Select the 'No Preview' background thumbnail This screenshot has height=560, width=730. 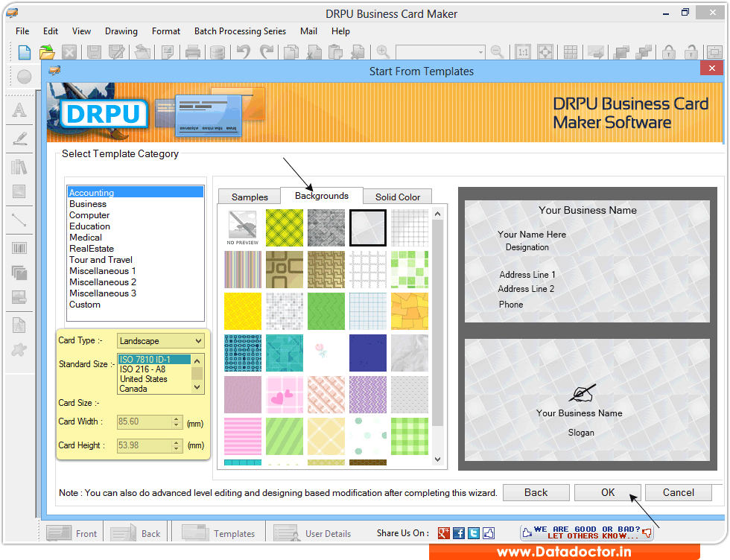tap(243, 228)
